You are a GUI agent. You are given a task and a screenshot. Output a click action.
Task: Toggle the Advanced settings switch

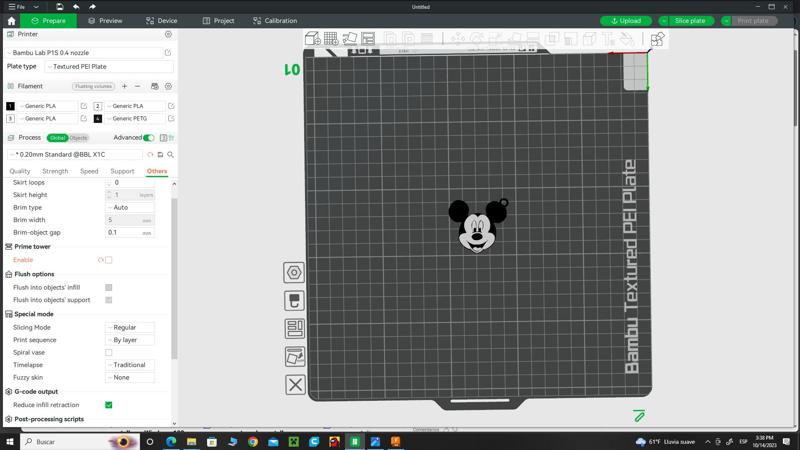tap(148, 138)
